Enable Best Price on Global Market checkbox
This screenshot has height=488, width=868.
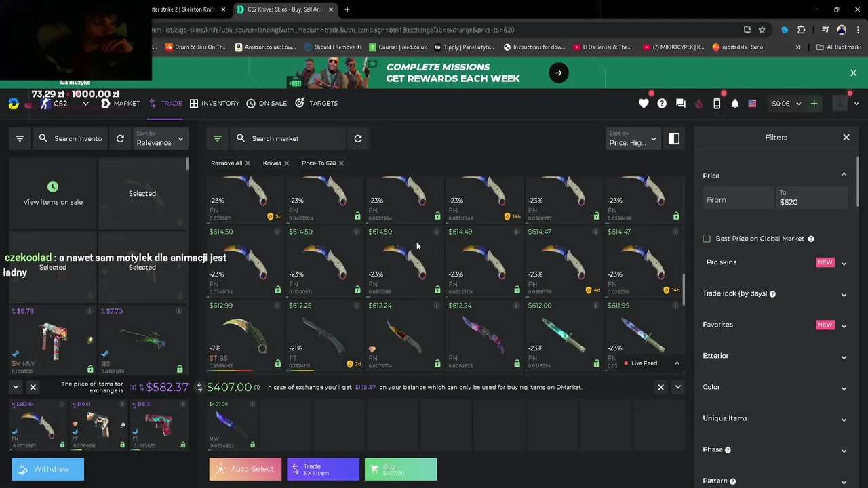[x=707, y=239]
